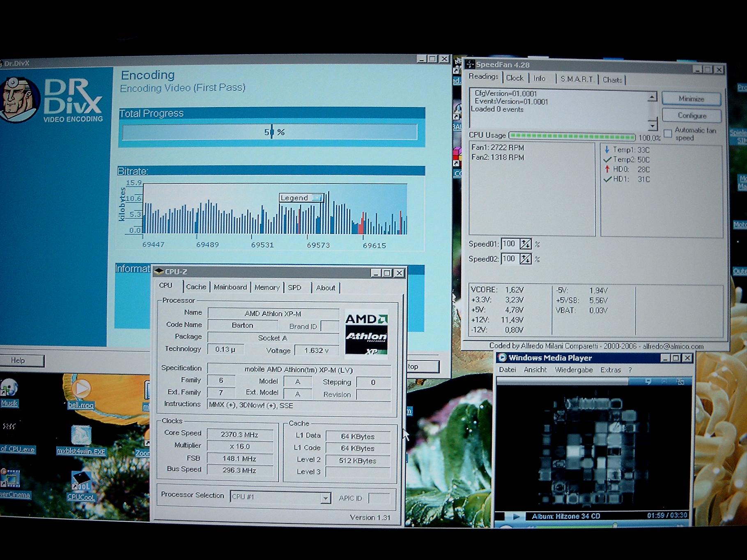Open the Wiedergabe menu in Media Player
Screen dimensions: 747x560
click(574, 370)
